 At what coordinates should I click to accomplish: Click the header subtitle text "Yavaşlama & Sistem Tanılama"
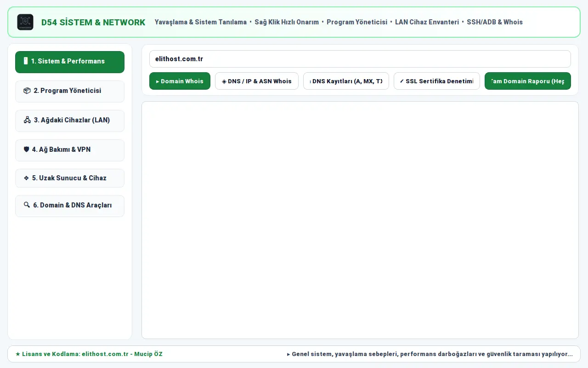click(201, 22)
